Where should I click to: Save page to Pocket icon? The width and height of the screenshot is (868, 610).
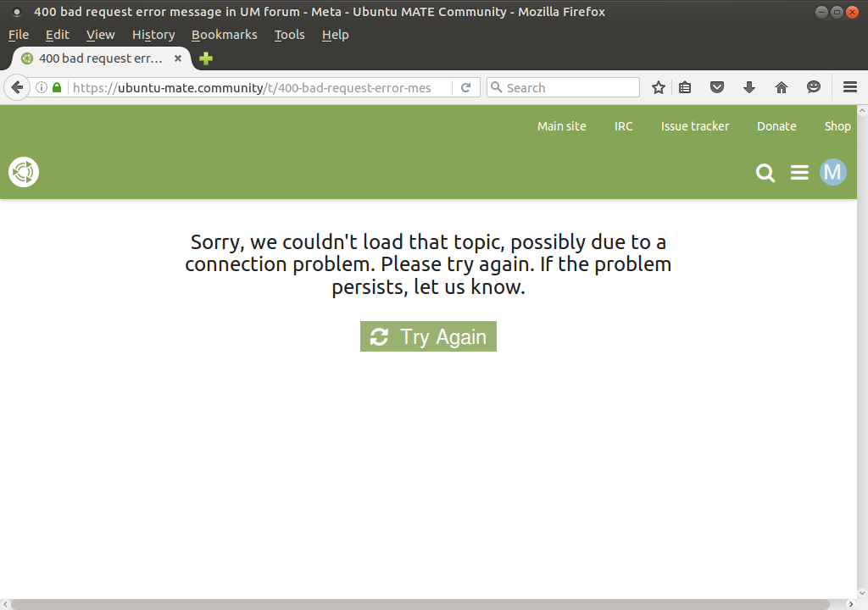pos(717,87)
